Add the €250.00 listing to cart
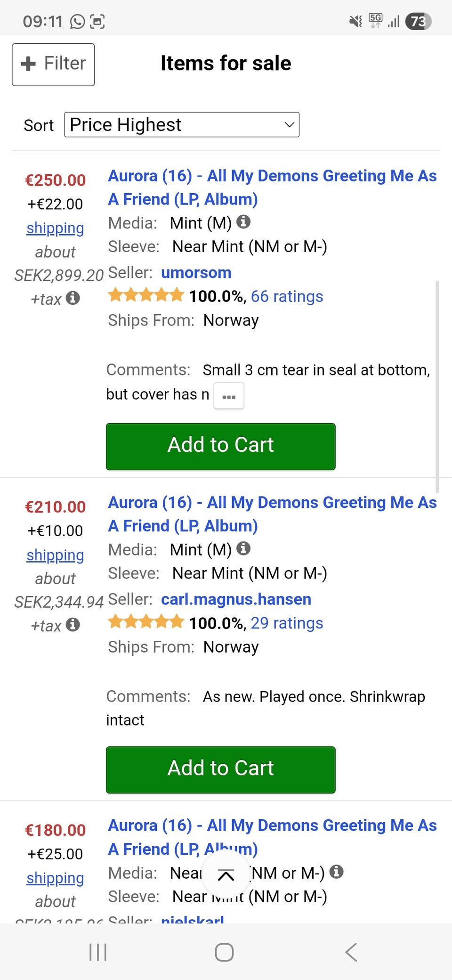 pos(220,446)
